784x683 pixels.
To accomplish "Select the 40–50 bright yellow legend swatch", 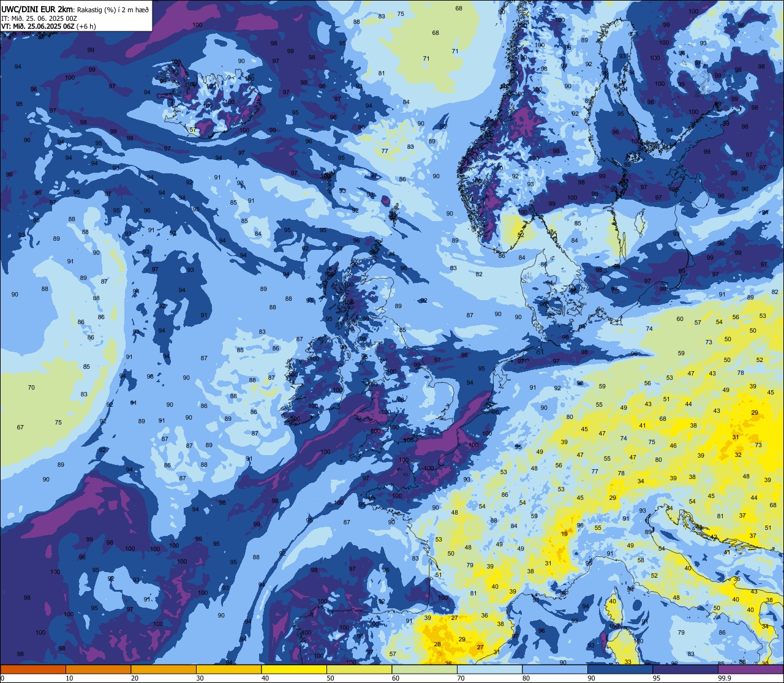I will 294,669.
